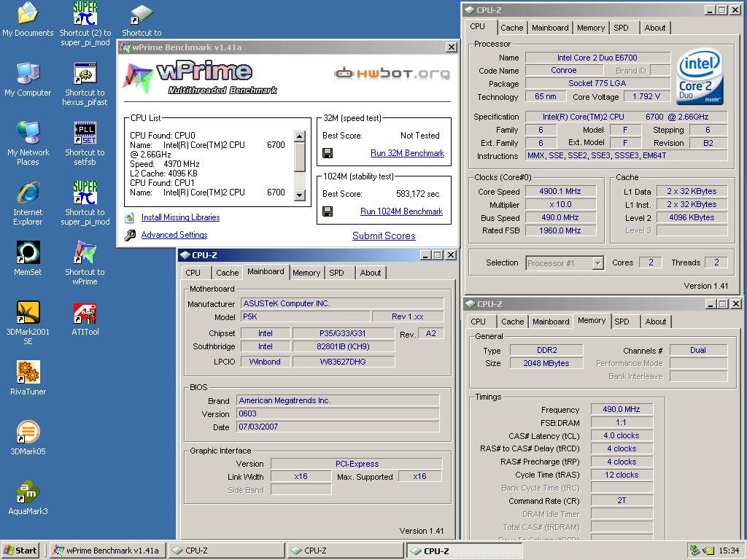Open SPD tab in Memory CPU-Z window
The image size is (747, 560).
(x=622, y=322)
